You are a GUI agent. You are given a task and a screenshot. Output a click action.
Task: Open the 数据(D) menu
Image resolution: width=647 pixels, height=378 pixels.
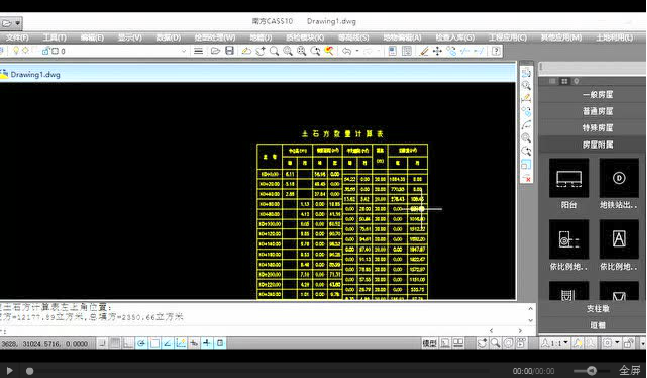pyautogui.click(x=169, y=38)
